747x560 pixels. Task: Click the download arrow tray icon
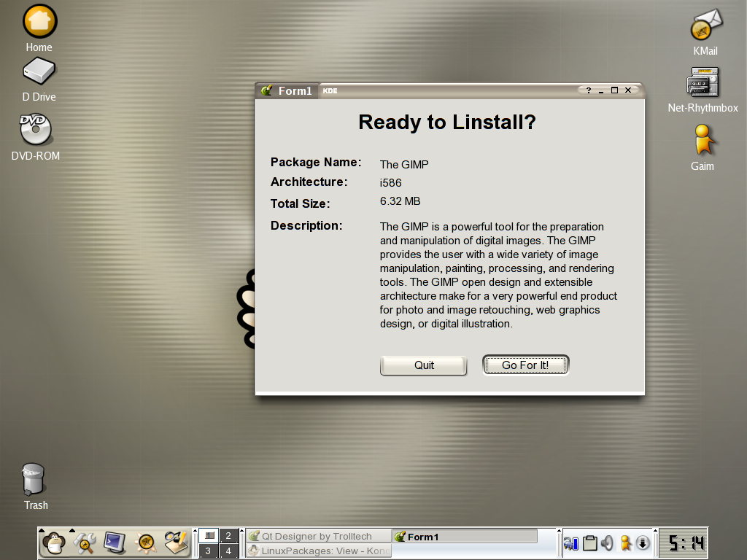[x=643, y=543]
